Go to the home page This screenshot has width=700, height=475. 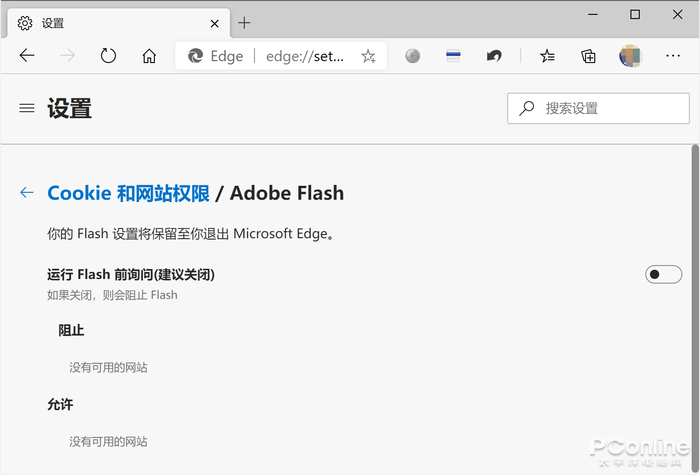[149, 56]
